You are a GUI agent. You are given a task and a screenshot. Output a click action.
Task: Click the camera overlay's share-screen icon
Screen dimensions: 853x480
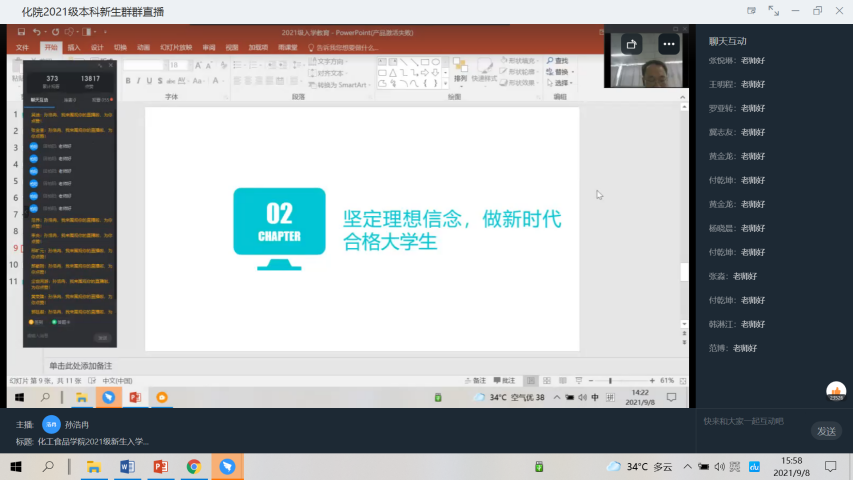click(x=632, y=45)
